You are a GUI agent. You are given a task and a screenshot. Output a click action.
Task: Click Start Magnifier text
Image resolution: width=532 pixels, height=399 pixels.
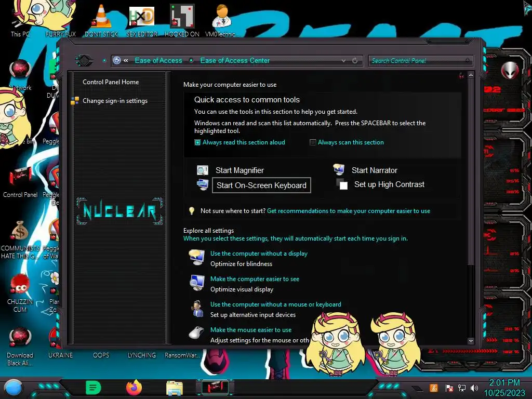[x=240, y=170]
